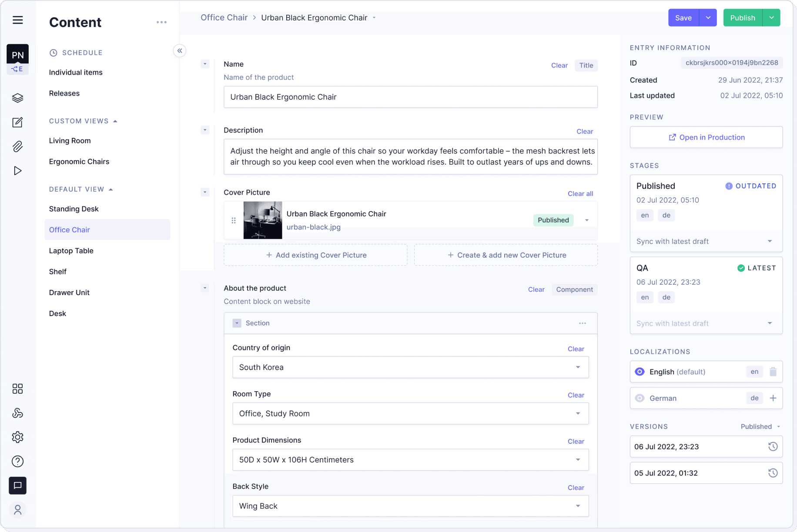Restore the 06 Jul 2022 version
The image size is (797, 532).
click(x=773, y=447)
